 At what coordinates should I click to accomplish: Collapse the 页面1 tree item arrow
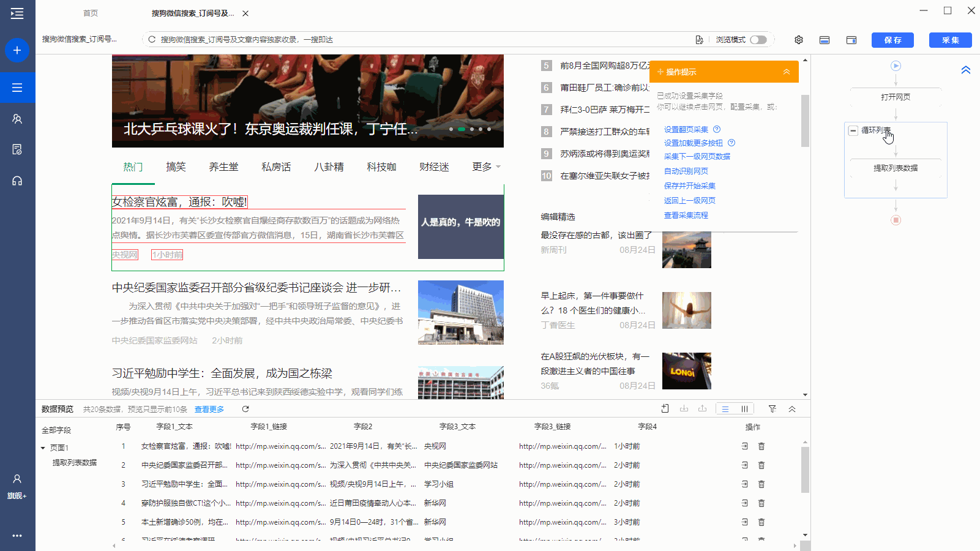(43, 448)
